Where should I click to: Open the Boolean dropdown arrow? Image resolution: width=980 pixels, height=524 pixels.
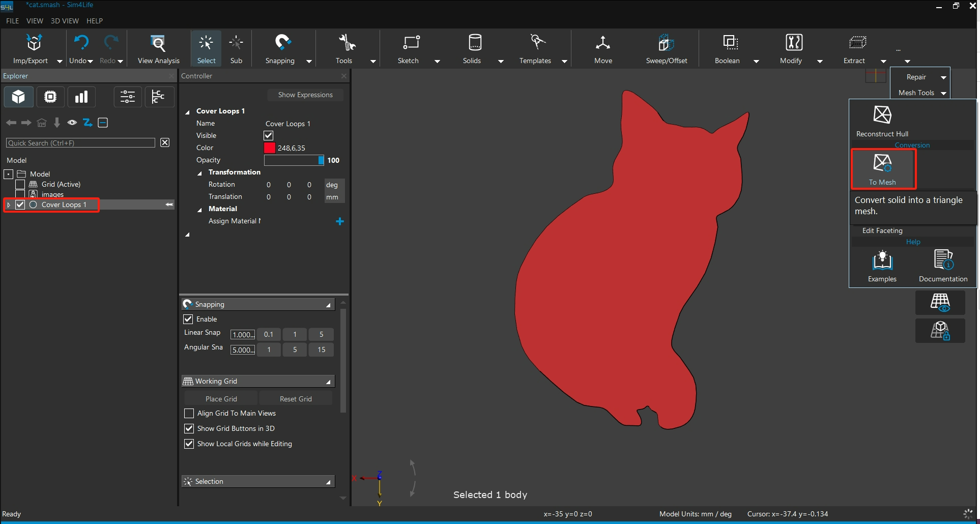click(x=756, y=62)
